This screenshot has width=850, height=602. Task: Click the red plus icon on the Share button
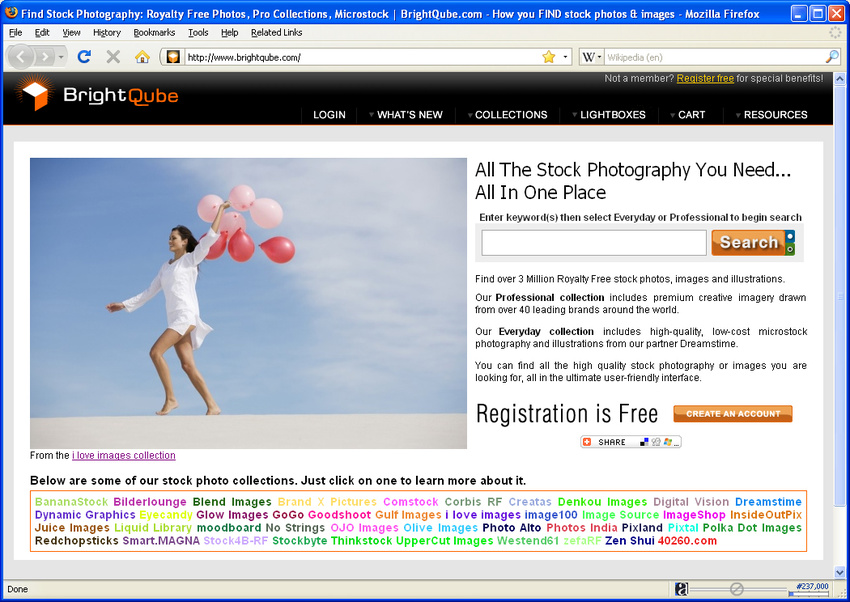click(x=587, y=442)
